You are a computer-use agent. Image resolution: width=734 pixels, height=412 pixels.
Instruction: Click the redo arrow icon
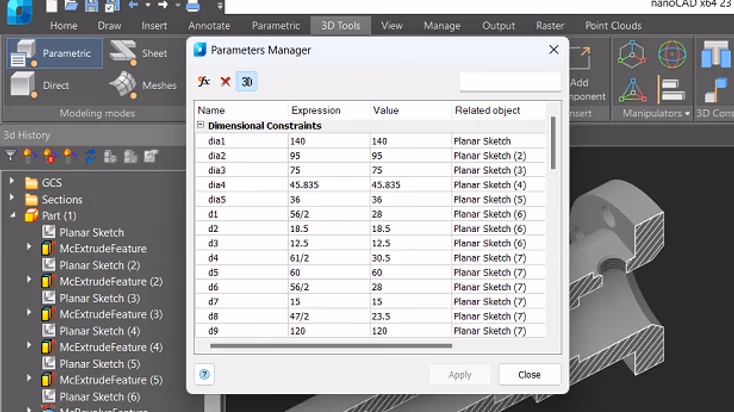162,5
